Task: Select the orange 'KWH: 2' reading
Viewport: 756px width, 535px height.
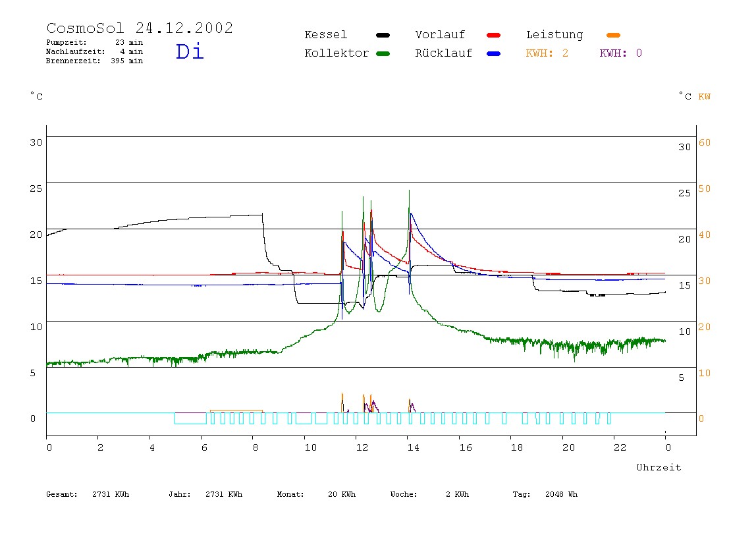Action: coord(547,53)
